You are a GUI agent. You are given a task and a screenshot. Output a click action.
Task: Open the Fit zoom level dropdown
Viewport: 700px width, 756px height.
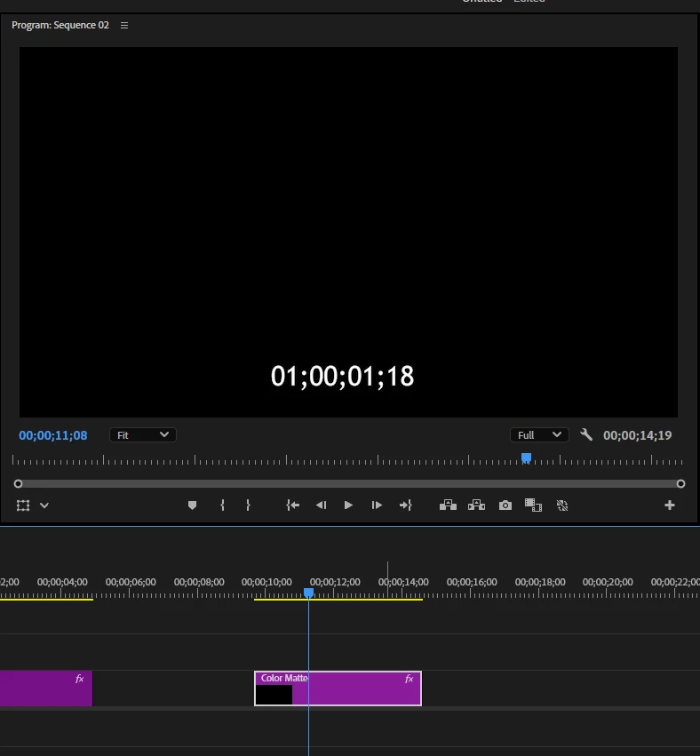(143, 435)
